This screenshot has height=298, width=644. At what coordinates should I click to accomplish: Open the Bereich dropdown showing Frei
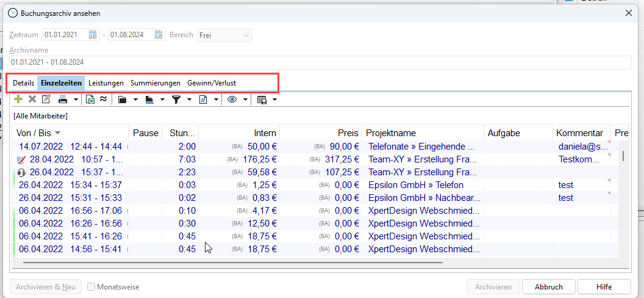click(224, 35)
